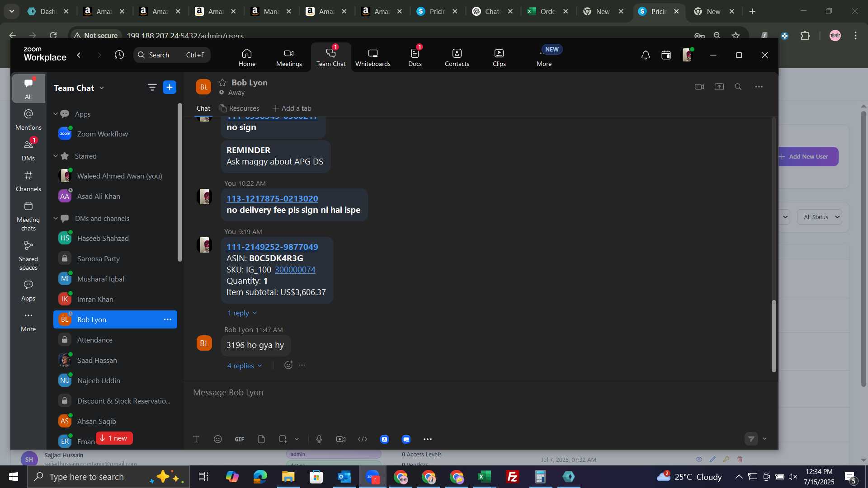Open Contacts tab
The image size is (868, 488).
457,57
